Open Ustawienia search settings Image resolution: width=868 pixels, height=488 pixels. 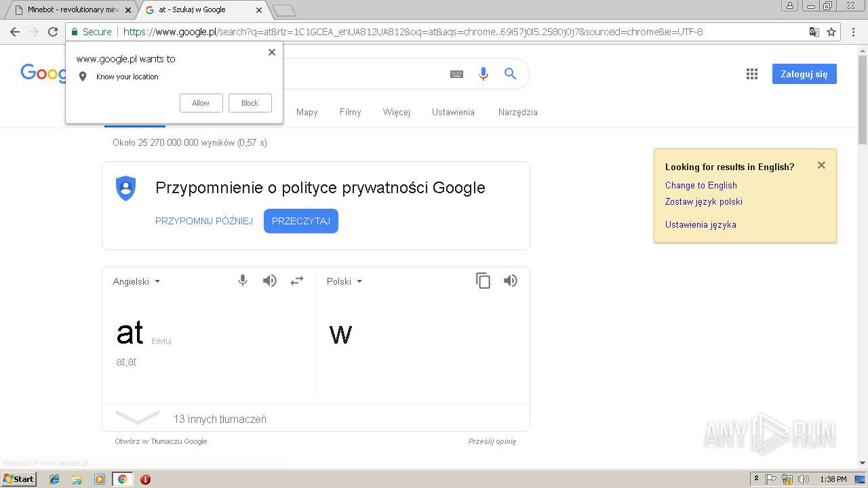453,113
